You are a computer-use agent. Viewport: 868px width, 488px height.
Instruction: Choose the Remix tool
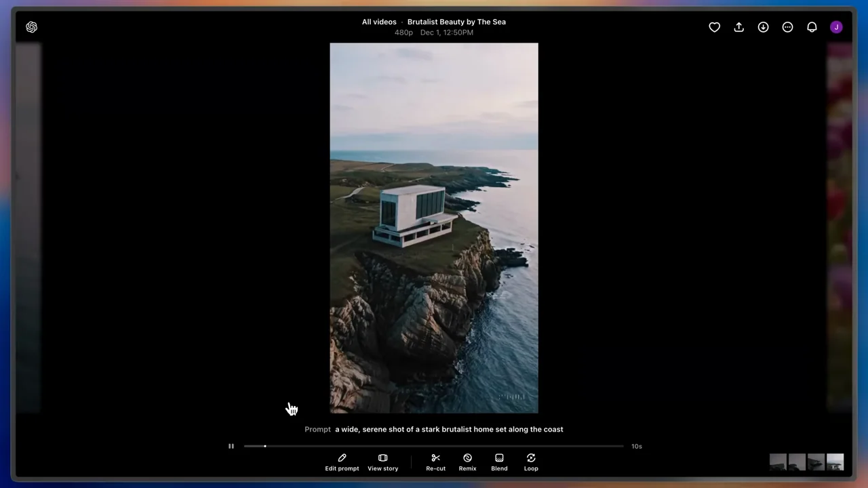click(x=467, y=462)
